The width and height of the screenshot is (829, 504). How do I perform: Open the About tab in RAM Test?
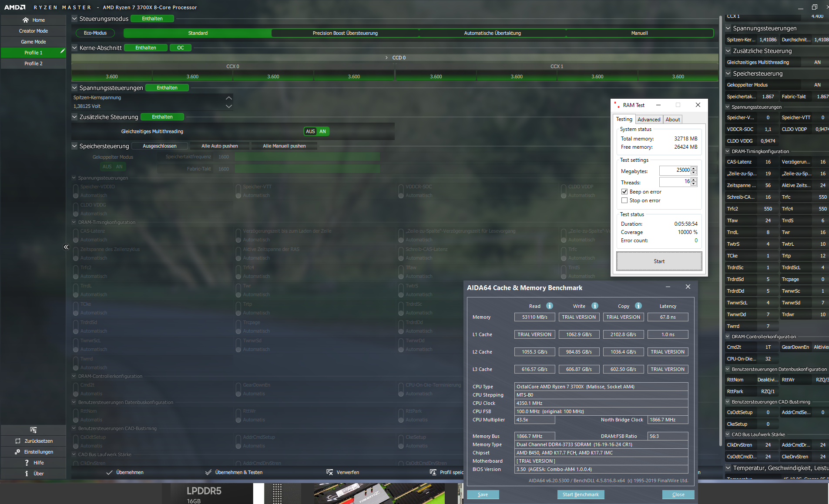[x=672, y=120]
